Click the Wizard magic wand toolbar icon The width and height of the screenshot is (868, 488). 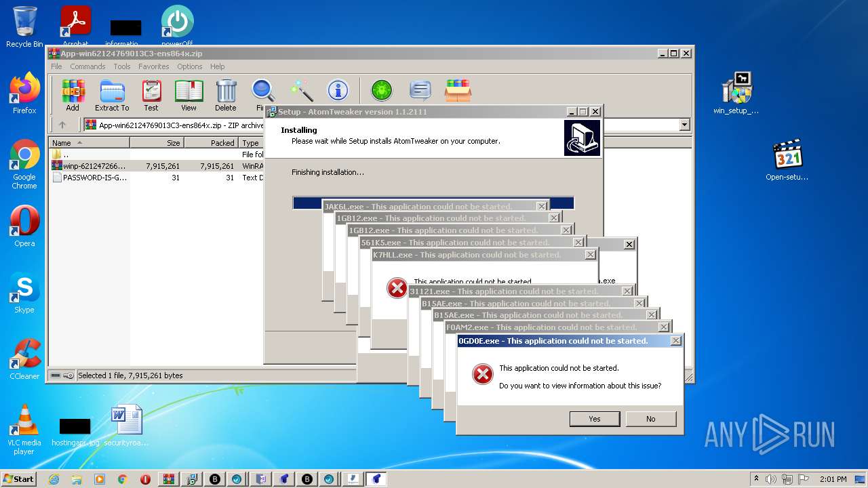click(301, 91)
